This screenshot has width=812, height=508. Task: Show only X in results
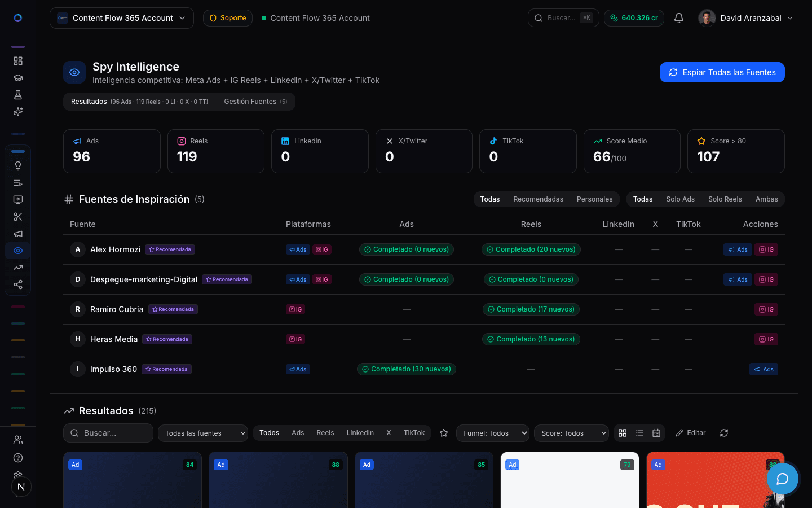click(x=389, y=433)
